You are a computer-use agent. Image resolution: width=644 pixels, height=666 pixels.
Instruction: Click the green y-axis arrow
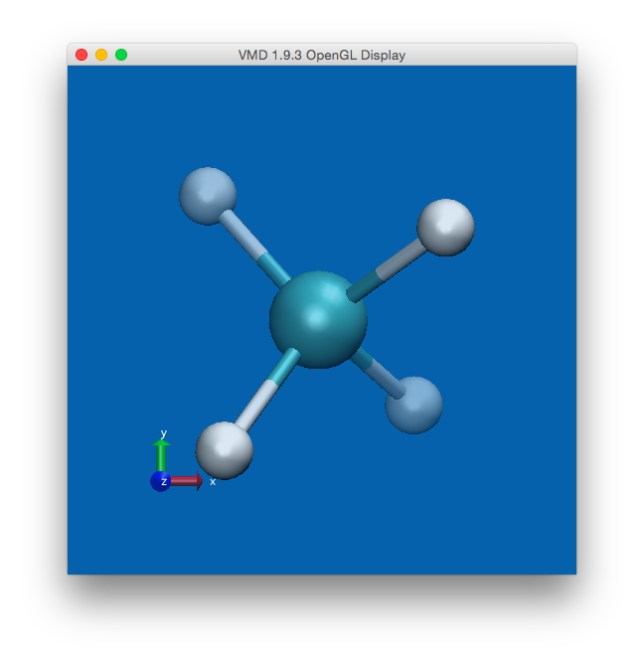pos(161,455)
